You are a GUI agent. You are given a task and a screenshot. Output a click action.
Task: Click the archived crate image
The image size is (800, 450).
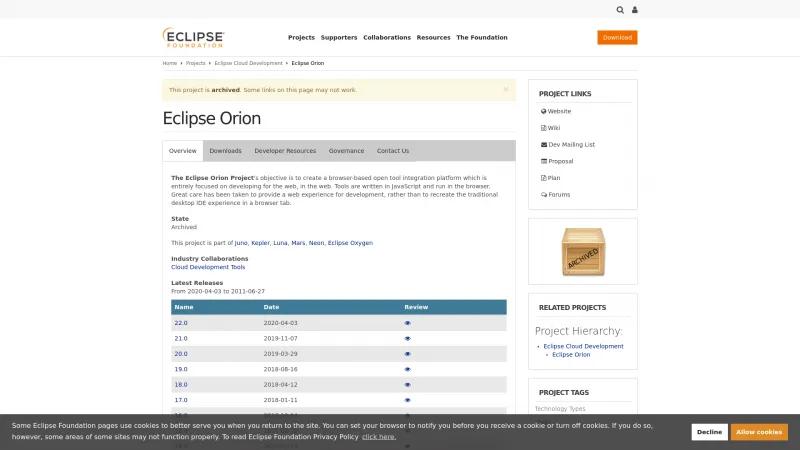pos(583,252)
